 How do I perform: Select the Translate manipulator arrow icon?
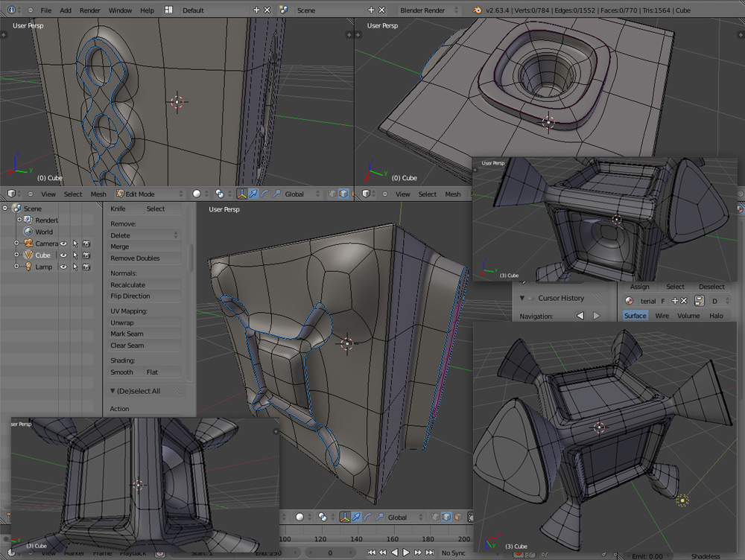point(253,194)
